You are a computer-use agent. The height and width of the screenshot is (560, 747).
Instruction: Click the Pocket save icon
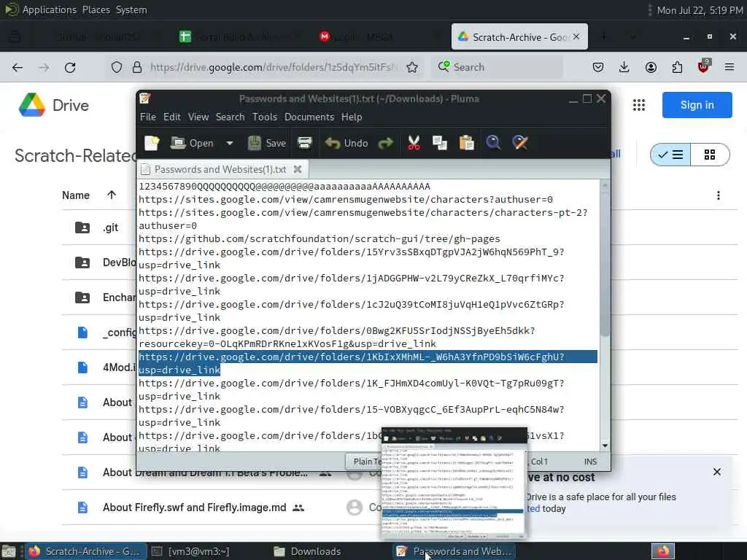pyautogui.click(x=598, y=67)
